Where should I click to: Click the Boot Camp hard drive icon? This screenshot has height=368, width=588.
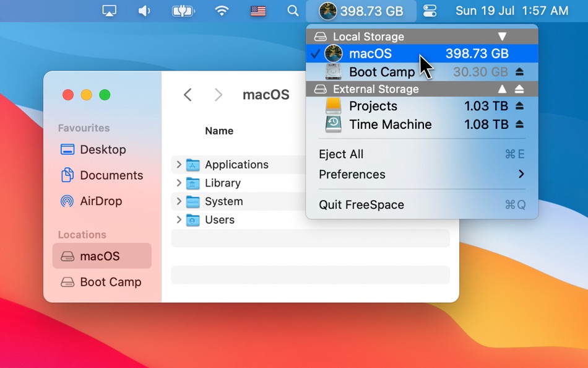click(x=334, y=72)
